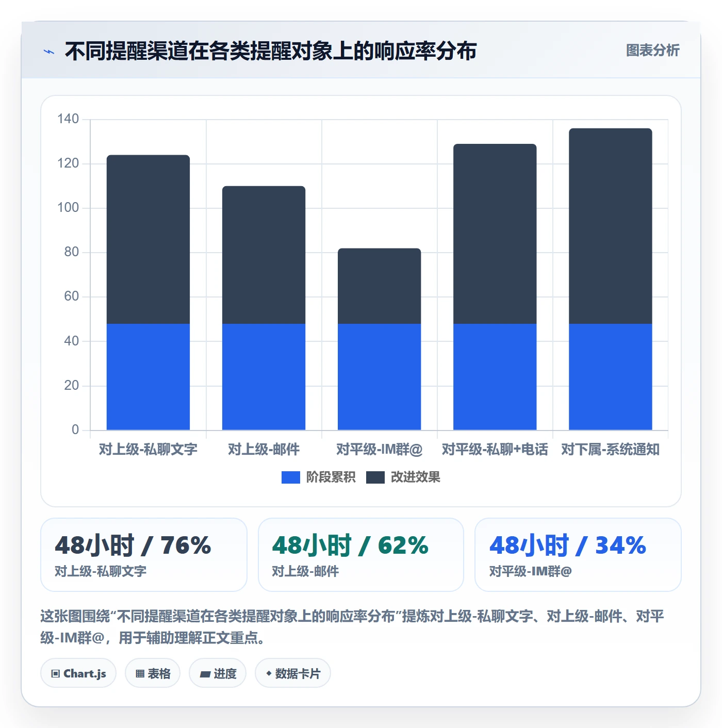Click the 数据卡片 chip diamond icon
Image resolution: width=722 pixels, height=728 pixels.
pos(269,673)
